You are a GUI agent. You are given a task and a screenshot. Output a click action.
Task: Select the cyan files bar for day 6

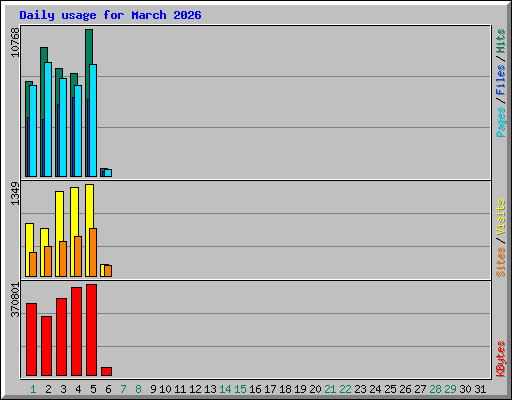[108, 173]
